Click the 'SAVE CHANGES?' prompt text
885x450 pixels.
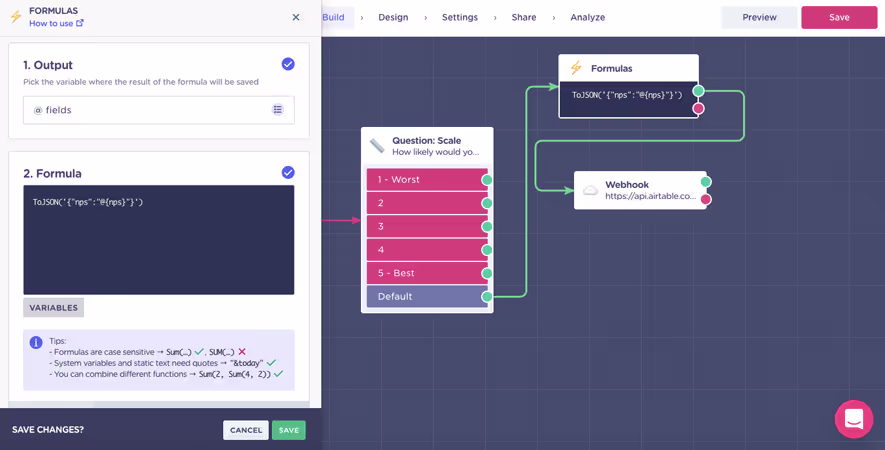(48, 430)
